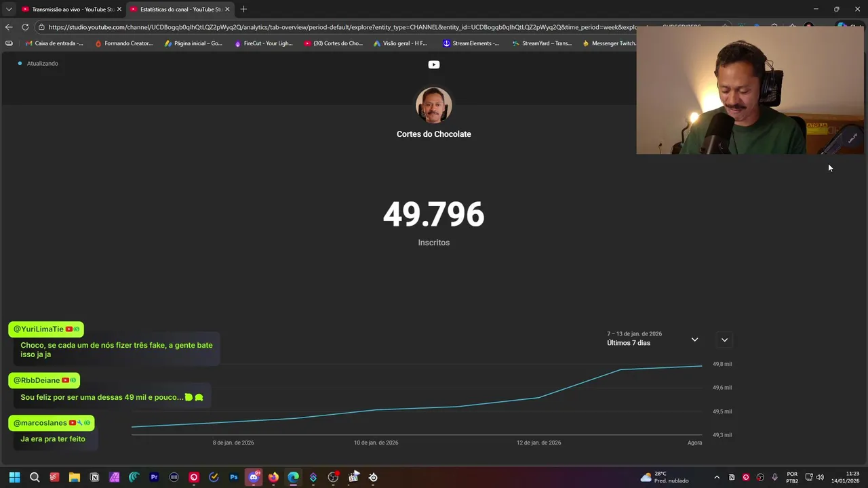This screenshot has width=868, height=488.
Task: Open Notion from taskbar
Action: [x=94, y=477]
